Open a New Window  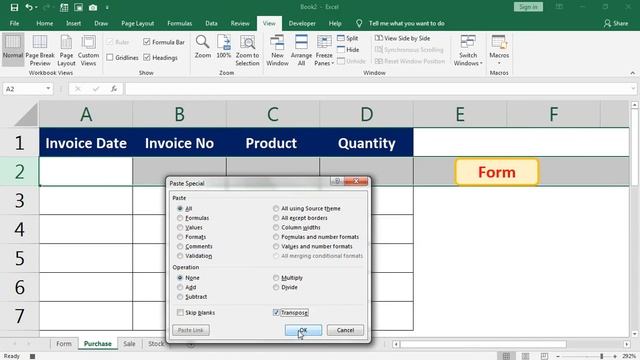click(x=277, y=51)
